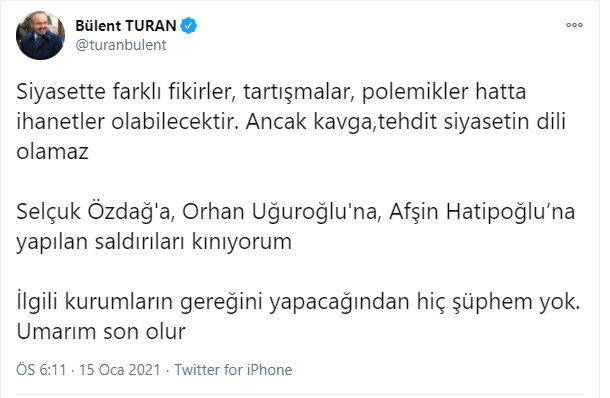Click the word olamaz in the first paragraph
The width and height of the screenshot is (610, 398).
53,151
